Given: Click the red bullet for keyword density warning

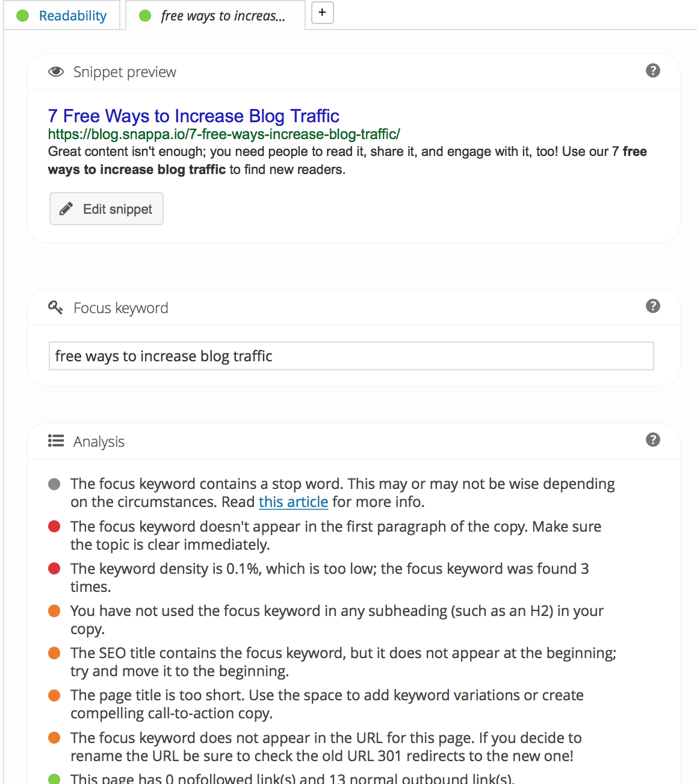Looking at the screenshot, I should tap(54, 569).
